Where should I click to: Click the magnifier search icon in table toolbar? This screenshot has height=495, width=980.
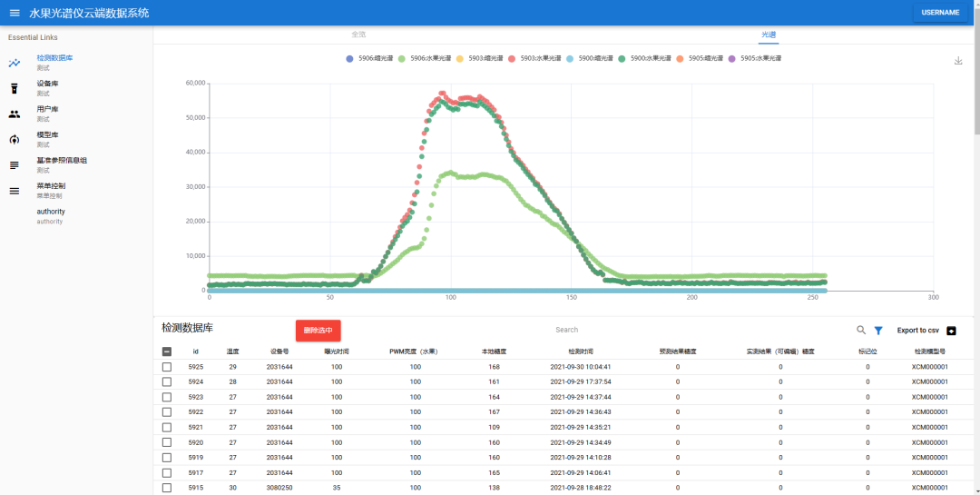(x=860, y=331)
